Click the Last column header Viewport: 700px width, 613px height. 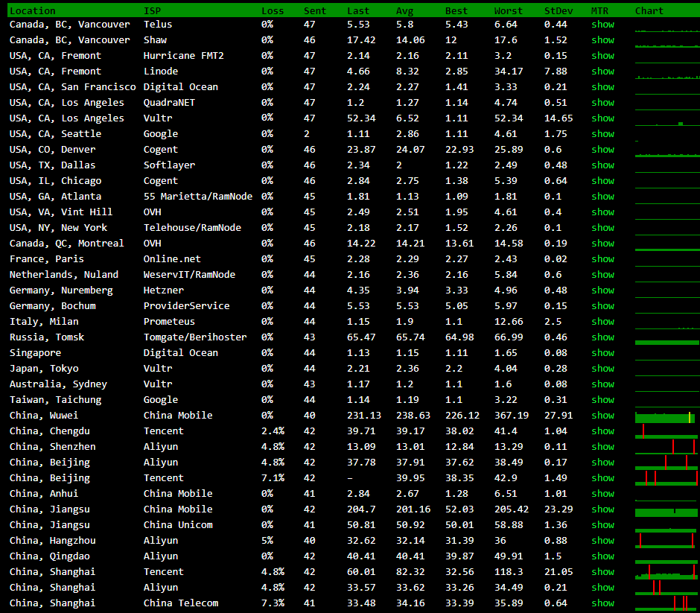click(358, 10)
